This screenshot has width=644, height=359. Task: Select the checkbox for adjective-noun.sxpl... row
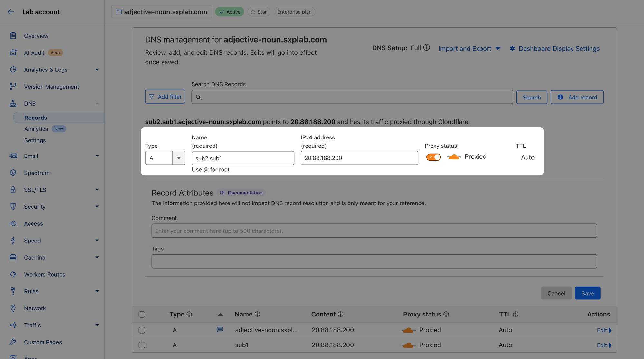(142, 330)
